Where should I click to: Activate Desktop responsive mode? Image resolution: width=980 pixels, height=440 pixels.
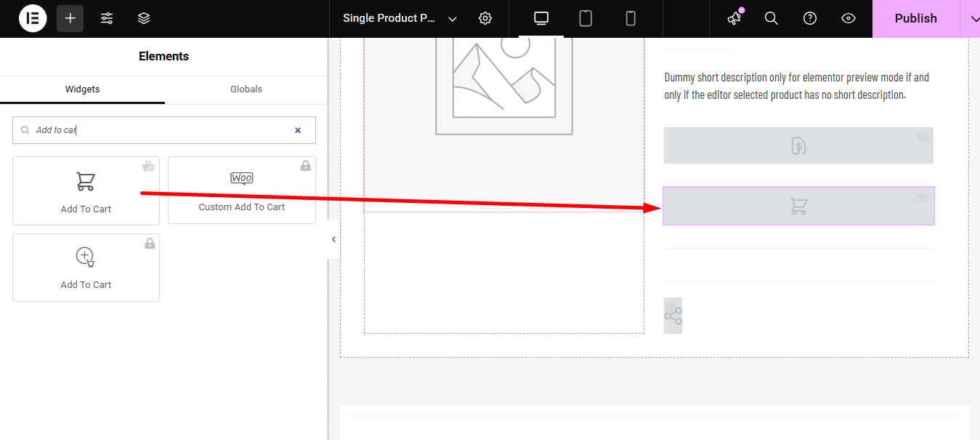click(540, 18)
